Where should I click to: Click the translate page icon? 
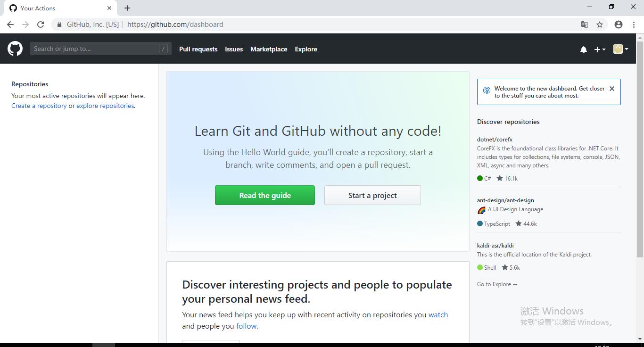[584, 25]
